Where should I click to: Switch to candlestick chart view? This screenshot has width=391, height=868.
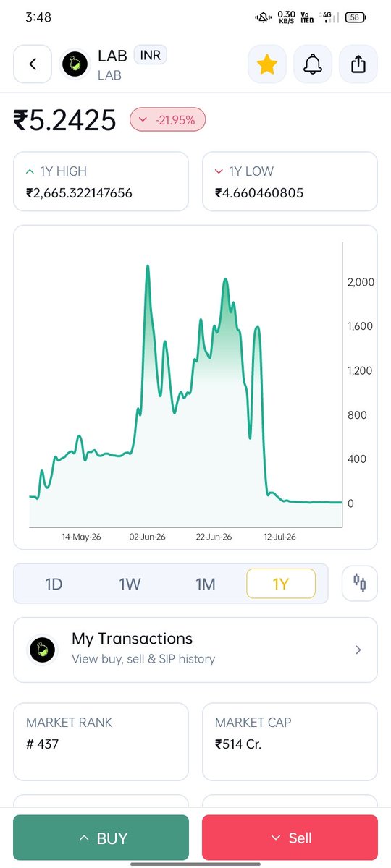(x=360, y=584)
